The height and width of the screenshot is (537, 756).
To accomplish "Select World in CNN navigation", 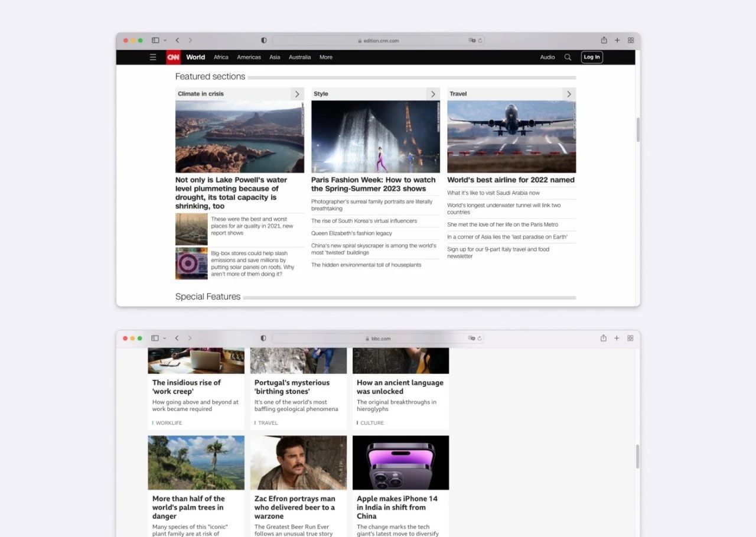I will click(195, 57).
